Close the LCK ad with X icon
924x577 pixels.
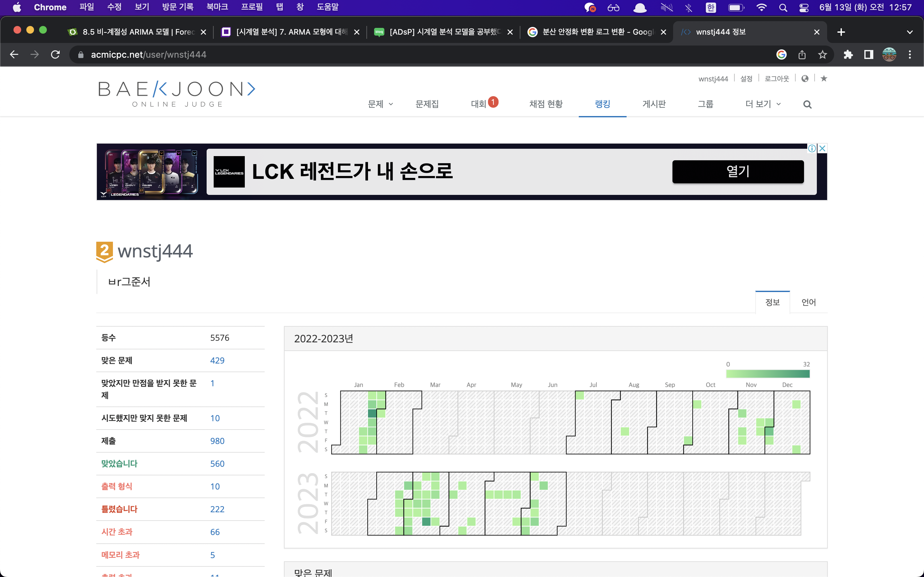(822, 148)
